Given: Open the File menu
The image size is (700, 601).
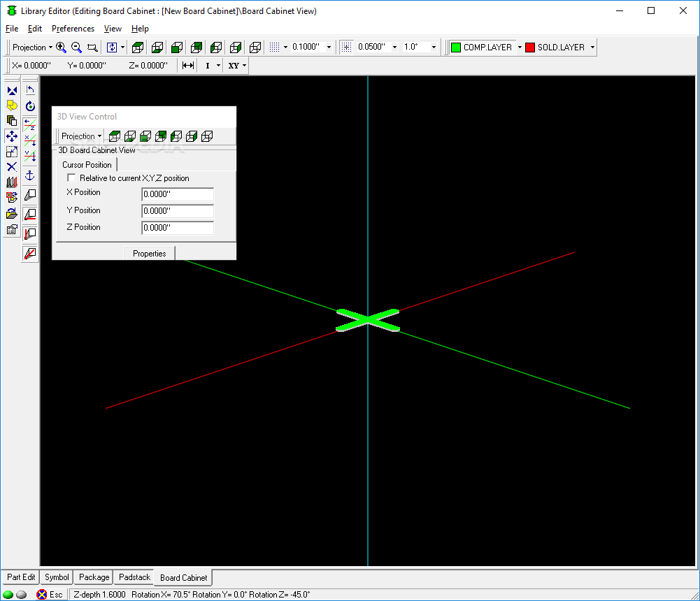Looking at the screenshot, I should tap(12, 29).
